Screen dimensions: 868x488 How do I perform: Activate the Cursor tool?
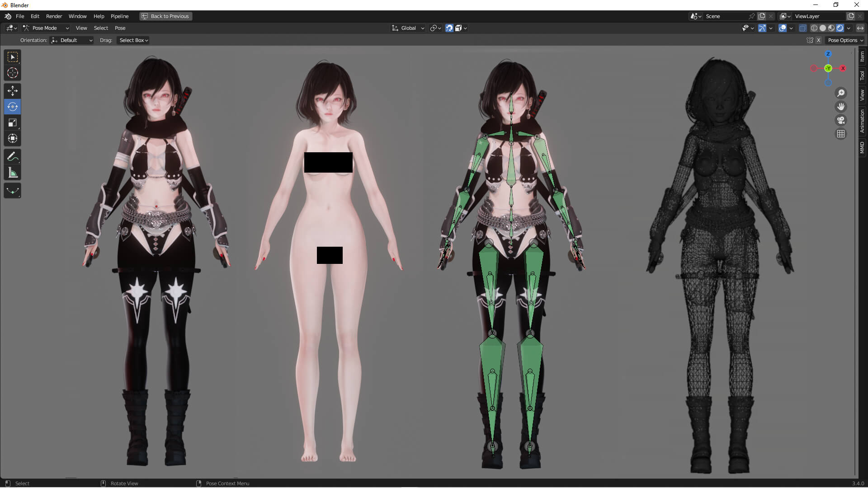(12, 73)
